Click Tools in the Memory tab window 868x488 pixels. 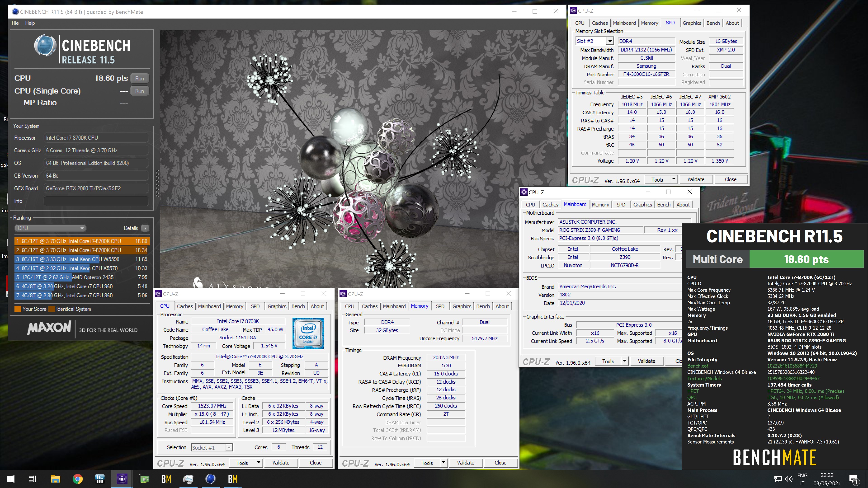pyautogui.click(x=427, y=463)
